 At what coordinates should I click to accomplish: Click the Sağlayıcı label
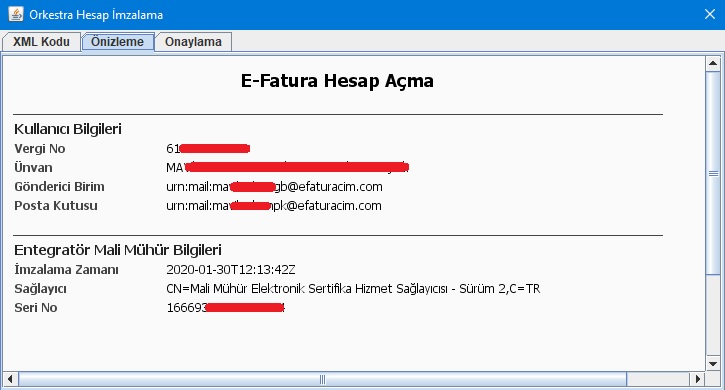pyautogui.click(x=41, y=289)
